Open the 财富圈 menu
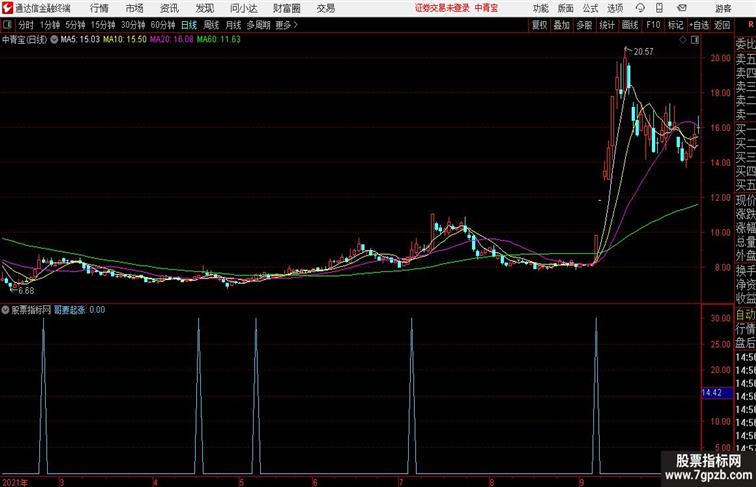 pyautogui.click(x=286, y=8)
